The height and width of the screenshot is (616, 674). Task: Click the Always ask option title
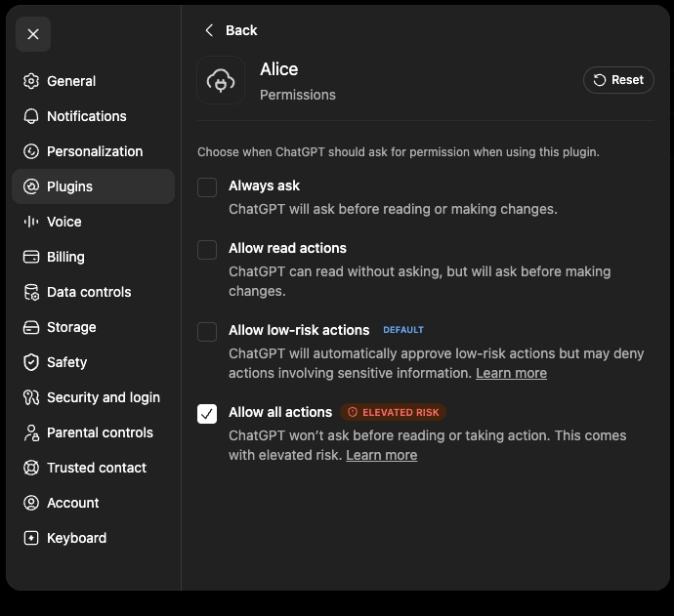(x=264, y=185)
